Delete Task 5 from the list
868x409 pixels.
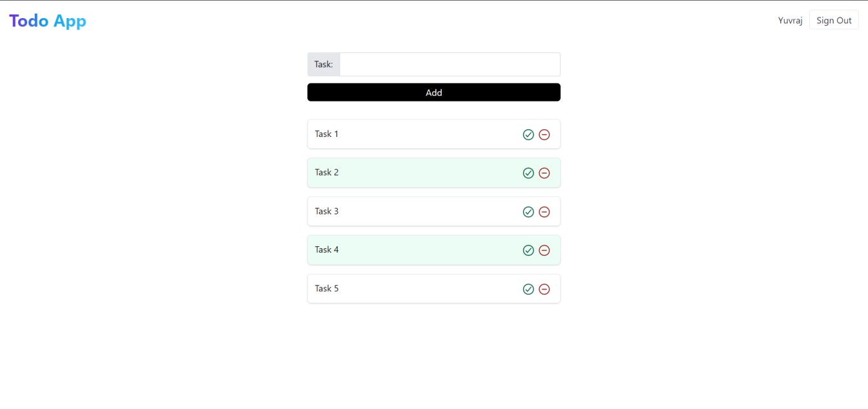[x=544, y=289]
